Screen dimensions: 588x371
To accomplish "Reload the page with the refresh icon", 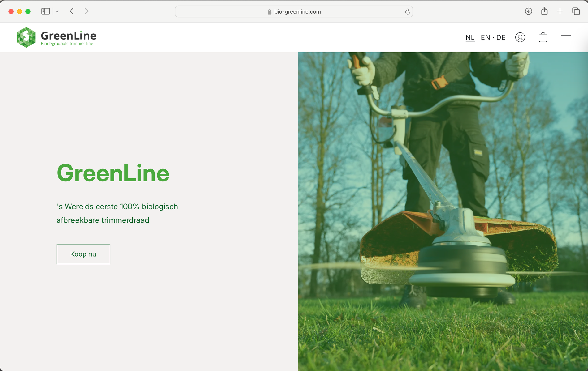I will coord(407,11).
